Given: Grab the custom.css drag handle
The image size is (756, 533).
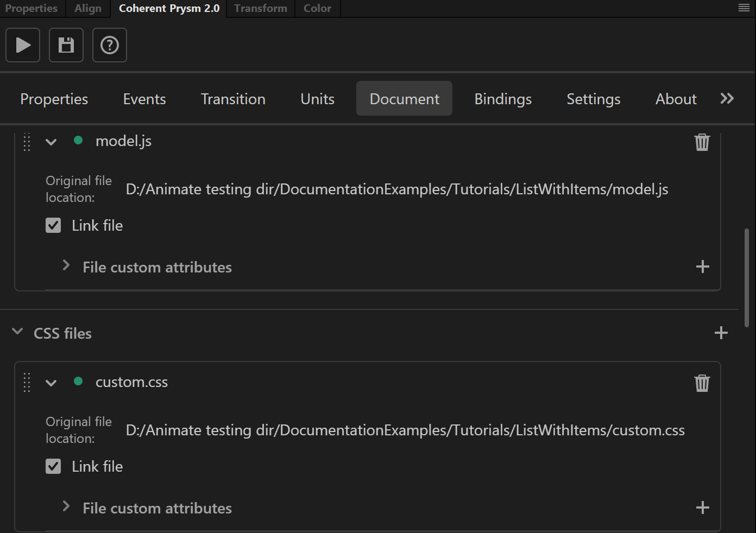Looking at the screenshot, I should pyautogui.click(x=27, y=383).
